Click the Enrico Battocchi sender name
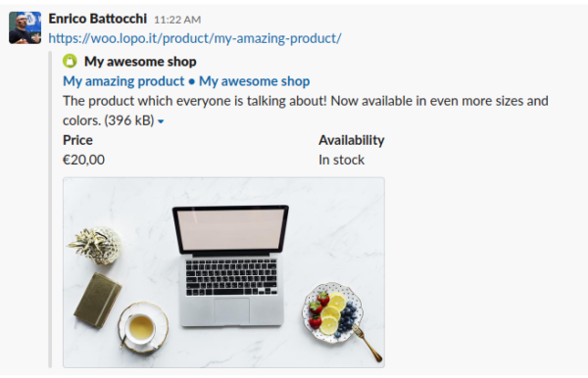The width and height of the screenshot is (588, 378). click(97, 19)
